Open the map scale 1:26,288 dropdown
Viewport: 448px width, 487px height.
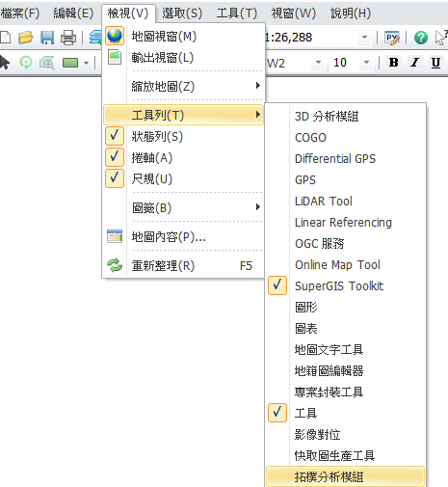tap(364, 38)
